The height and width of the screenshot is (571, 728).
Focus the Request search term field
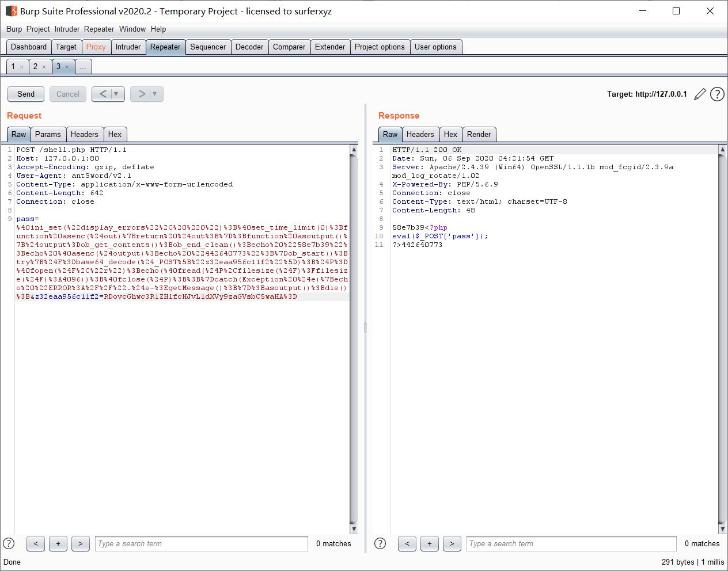[x=202, y=543]
